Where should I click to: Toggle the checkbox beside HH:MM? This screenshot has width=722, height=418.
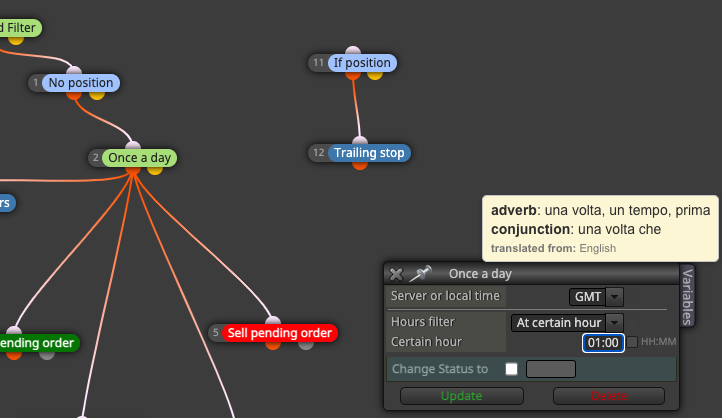[x=632, y=342]
